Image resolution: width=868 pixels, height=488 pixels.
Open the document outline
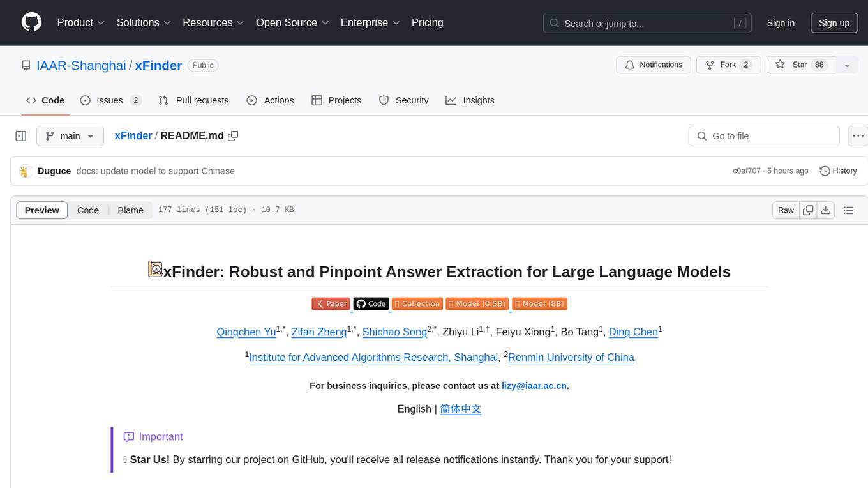point(848,210)
